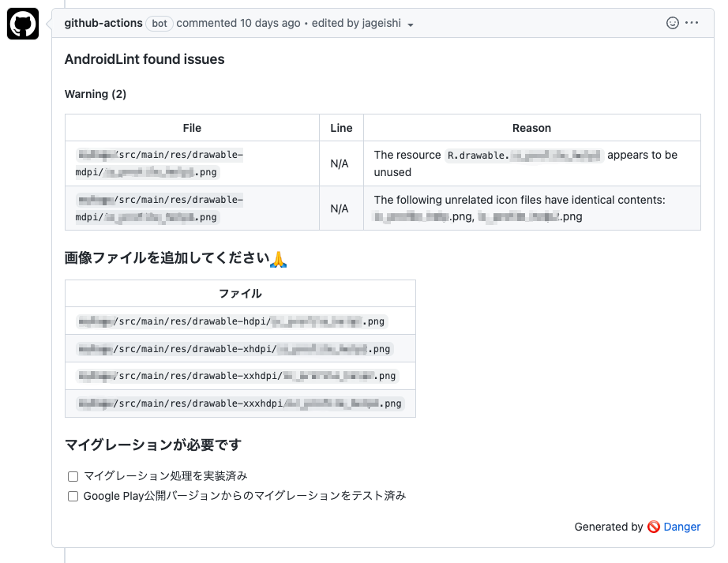Click the commented 10 days ago timestamp
The image size is (728, 563).
[x=238, y=23]
